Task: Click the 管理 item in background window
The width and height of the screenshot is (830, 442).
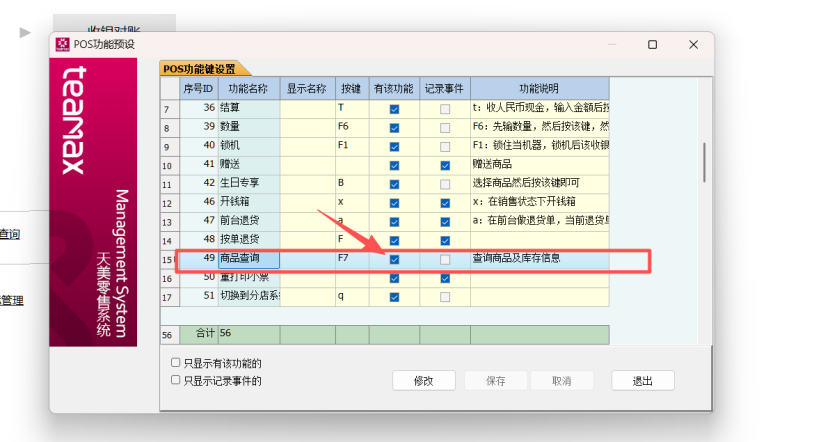Action: (11, 301)
